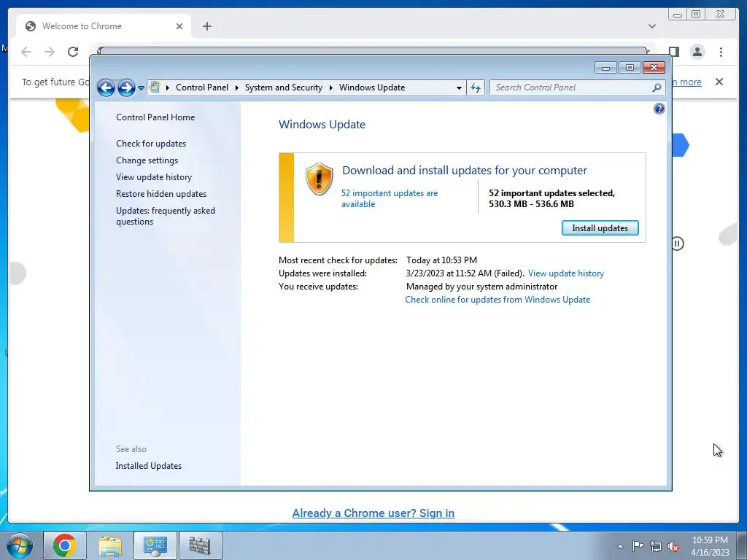Open View update history next to Failed
Image resolution: width=747 pixels, height=560 pixels.
coord(566,273)
